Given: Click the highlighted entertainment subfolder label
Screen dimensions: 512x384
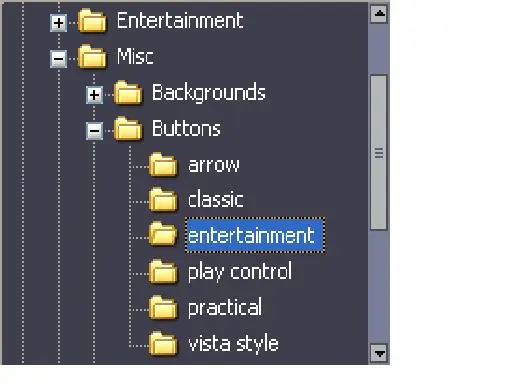Looking at the screenshot, I should click(255, 235).
